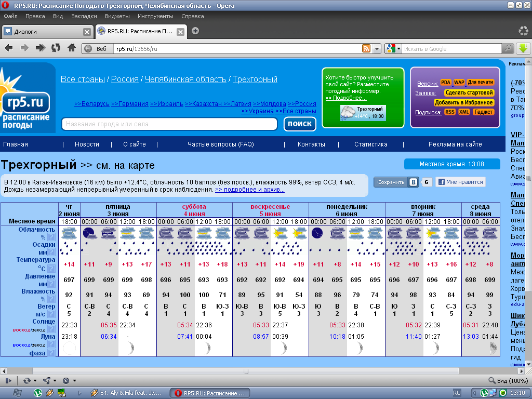
Task: Open the closed tabs trash icon
Action: point(523,31)
